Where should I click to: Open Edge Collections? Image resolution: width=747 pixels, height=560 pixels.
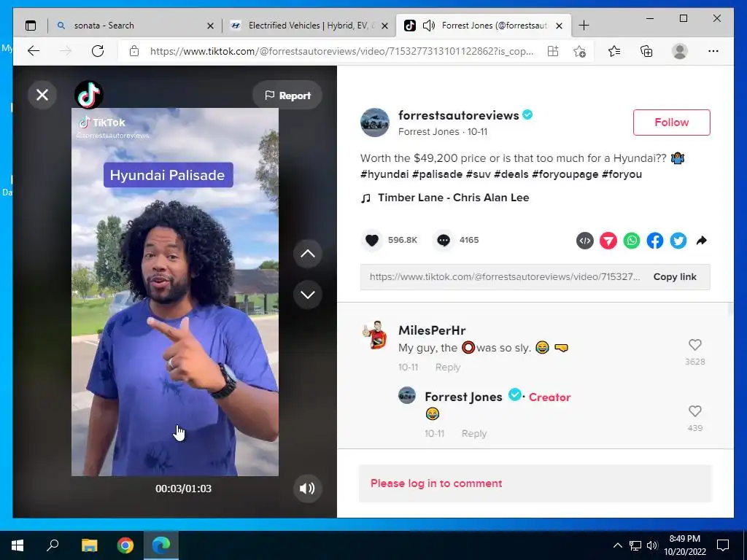[646, 51]
